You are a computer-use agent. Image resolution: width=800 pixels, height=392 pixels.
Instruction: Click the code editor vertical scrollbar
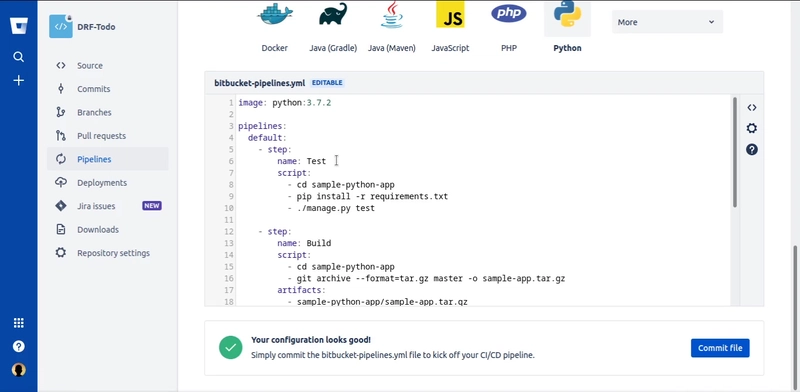pos(735,152)
